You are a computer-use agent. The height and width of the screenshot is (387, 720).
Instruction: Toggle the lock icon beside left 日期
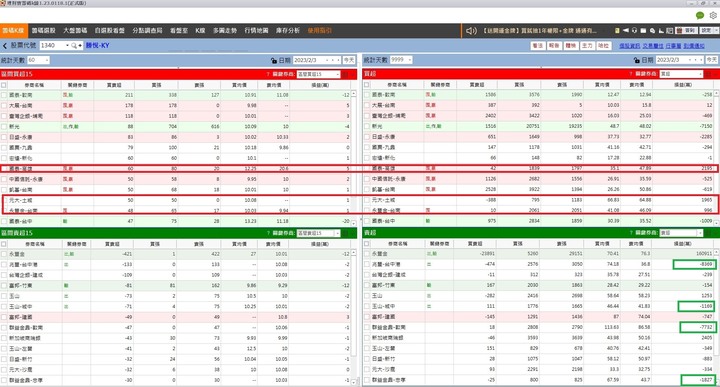[274, 60]
